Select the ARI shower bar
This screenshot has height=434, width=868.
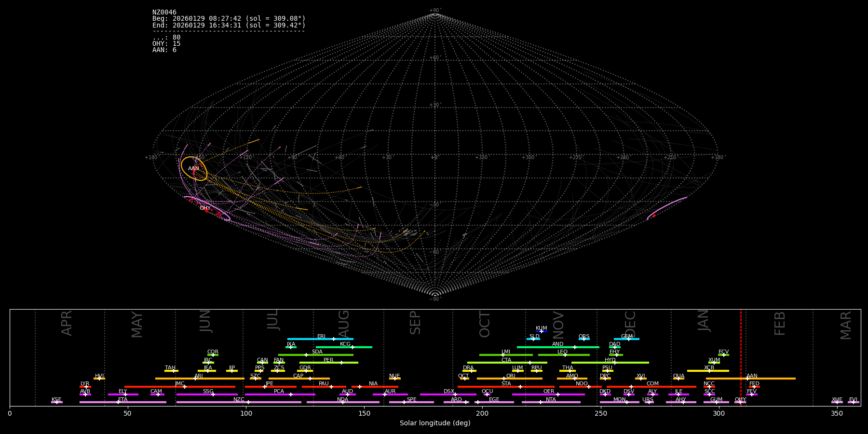pos(200,379)
